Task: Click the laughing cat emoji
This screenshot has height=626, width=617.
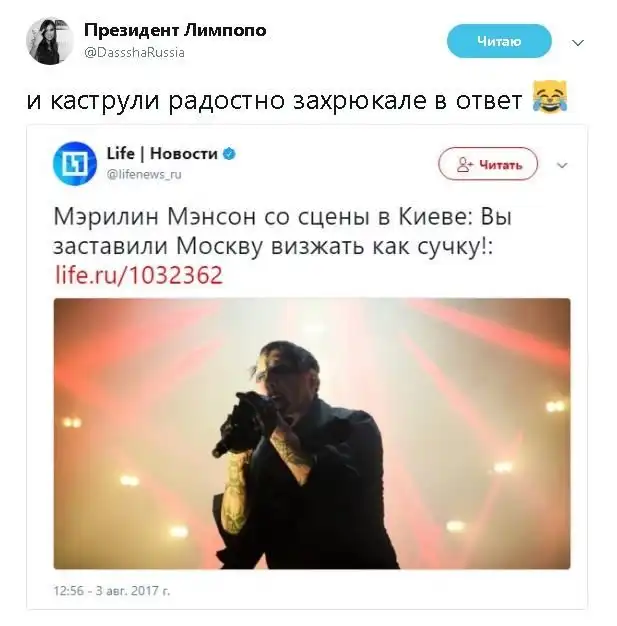Action: pos(550,97)
